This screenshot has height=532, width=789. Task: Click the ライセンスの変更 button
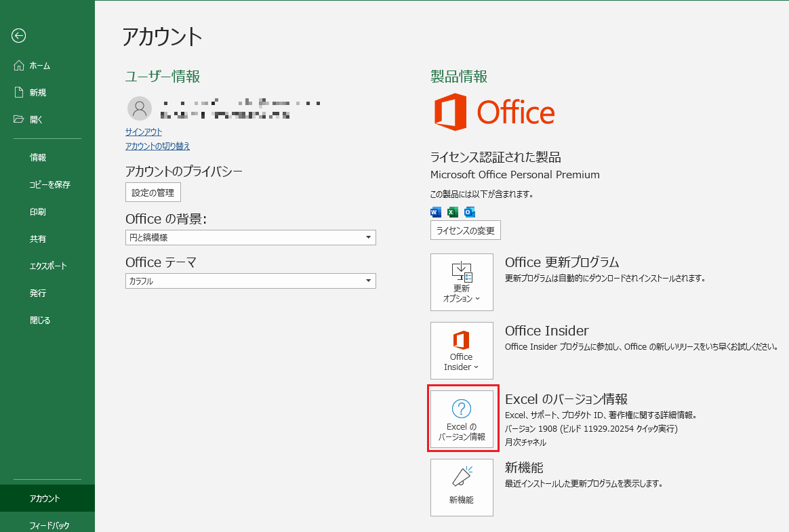click(x=465, y=230)
